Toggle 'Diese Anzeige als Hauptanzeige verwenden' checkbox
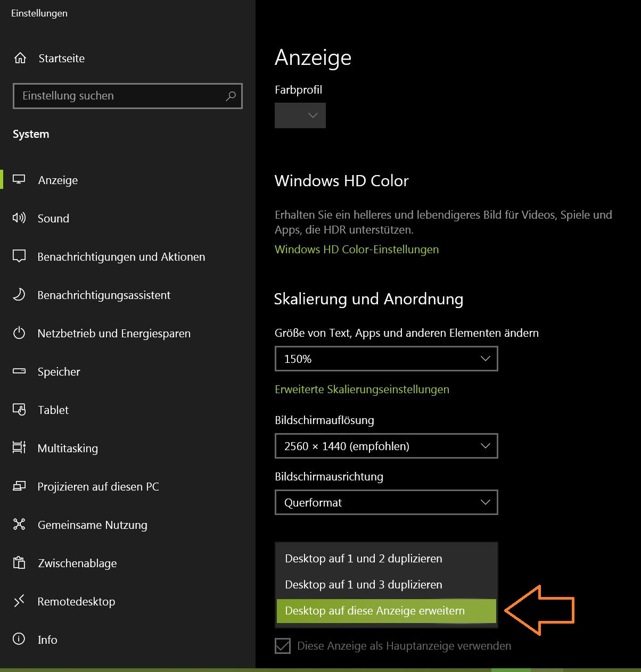The height and width of the screenshot is (672, 641). (283, 646)
